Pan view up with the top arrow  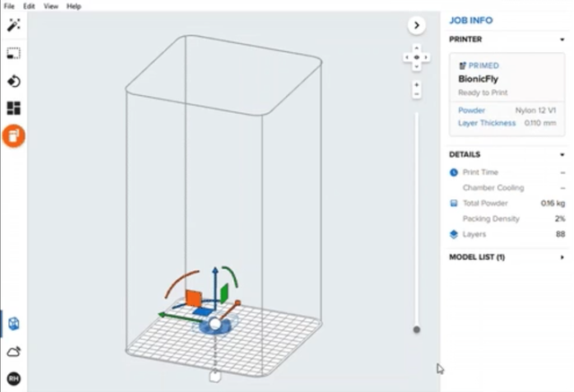point(416,48)
